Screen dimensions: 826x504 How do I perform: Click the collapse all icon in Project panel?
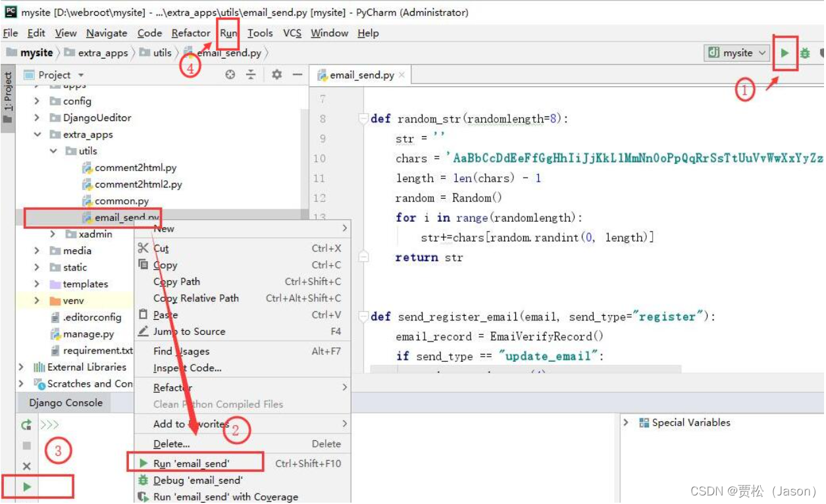[x=251, y=75]
